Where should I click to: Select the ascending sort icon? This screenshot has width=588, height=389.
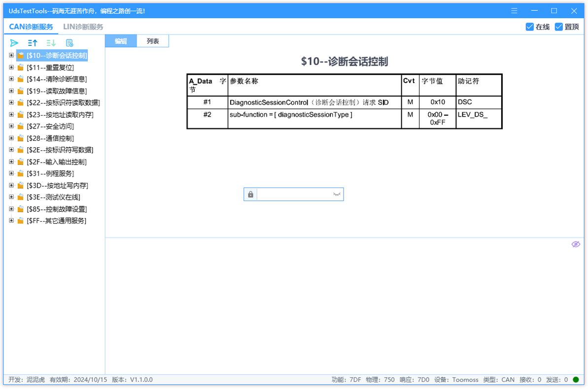click(32, 43)
